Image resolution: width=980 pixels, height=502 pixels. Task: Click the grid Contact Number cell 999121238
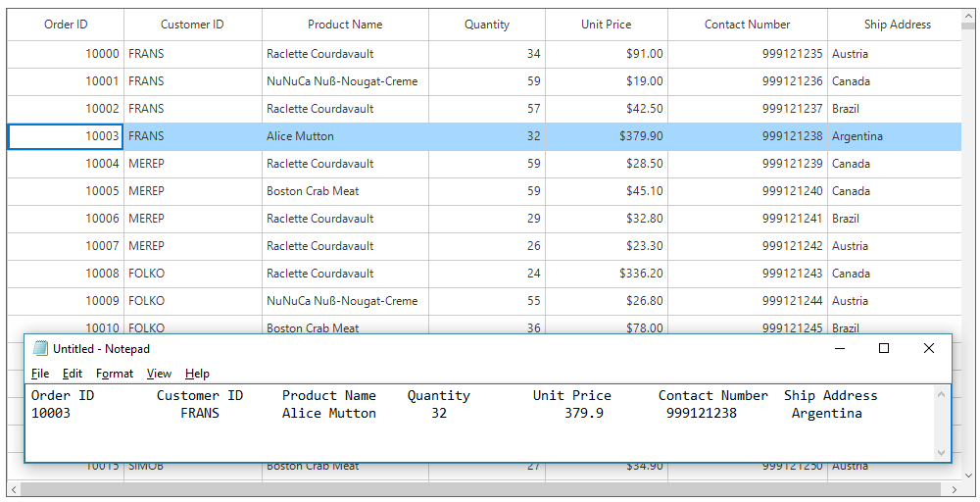748,136
